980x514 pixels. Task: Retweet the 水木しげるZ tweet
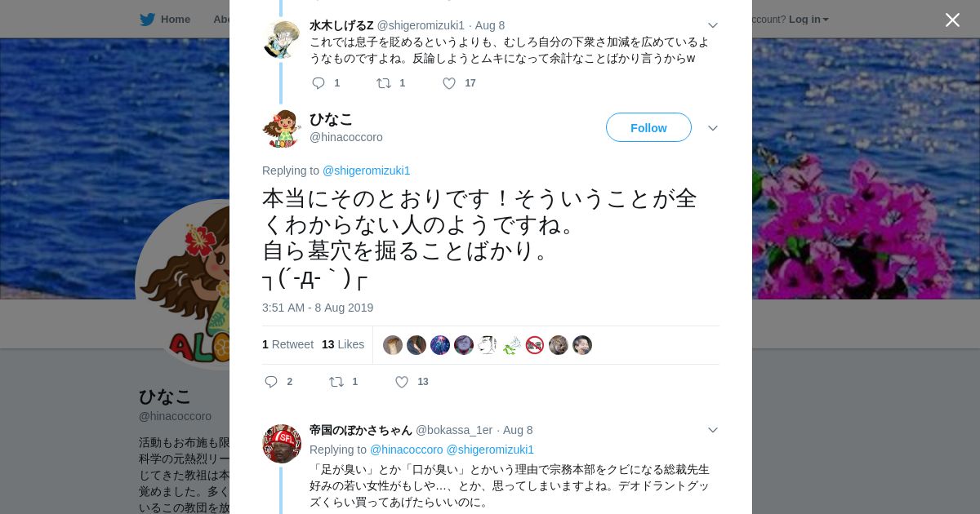[x=383, y=83]
